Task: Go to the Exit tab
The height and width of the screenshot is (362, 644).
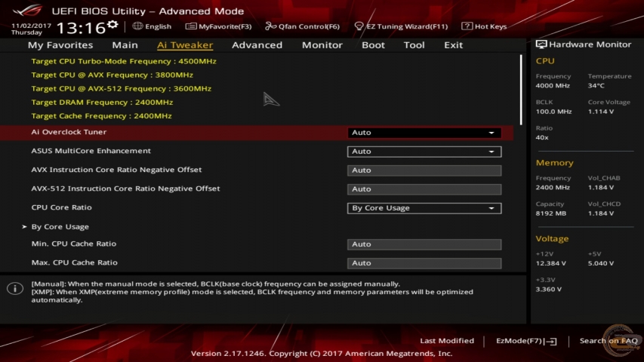Action: [454, 45]
